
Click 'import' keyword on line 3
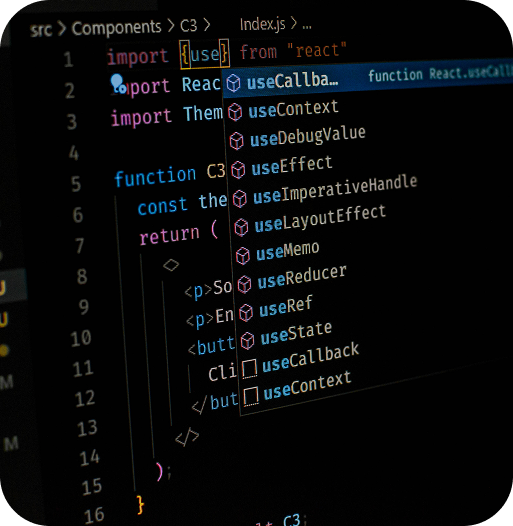point(141,118)
